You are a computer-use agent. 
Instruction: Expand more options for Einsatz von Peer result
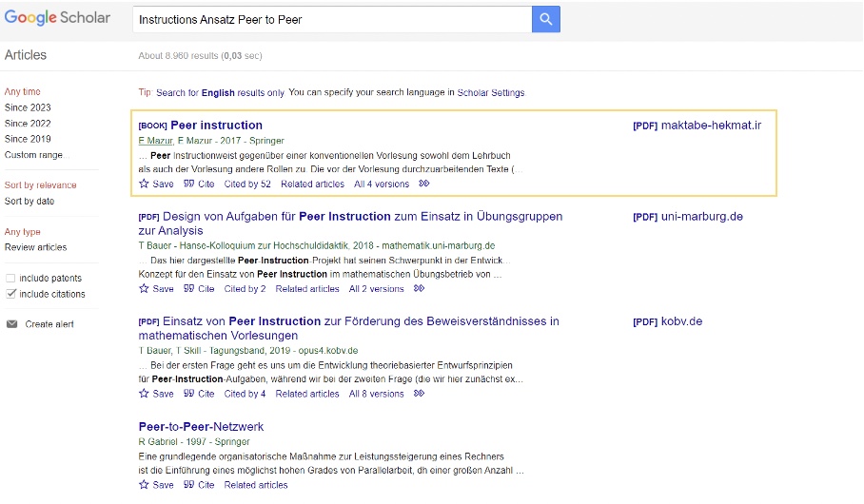pyautogui.click(x=420, y=394)
